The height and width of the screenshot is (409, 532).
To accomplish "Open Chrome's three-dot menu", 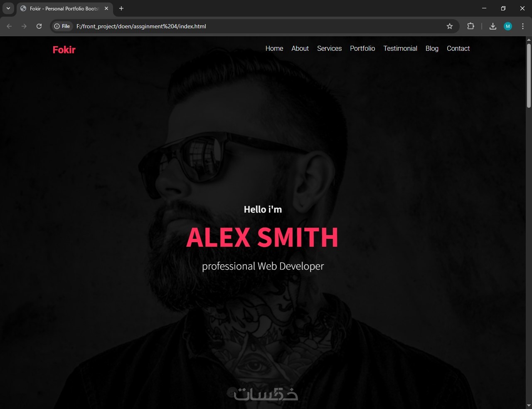I will (x=523, y=26).
